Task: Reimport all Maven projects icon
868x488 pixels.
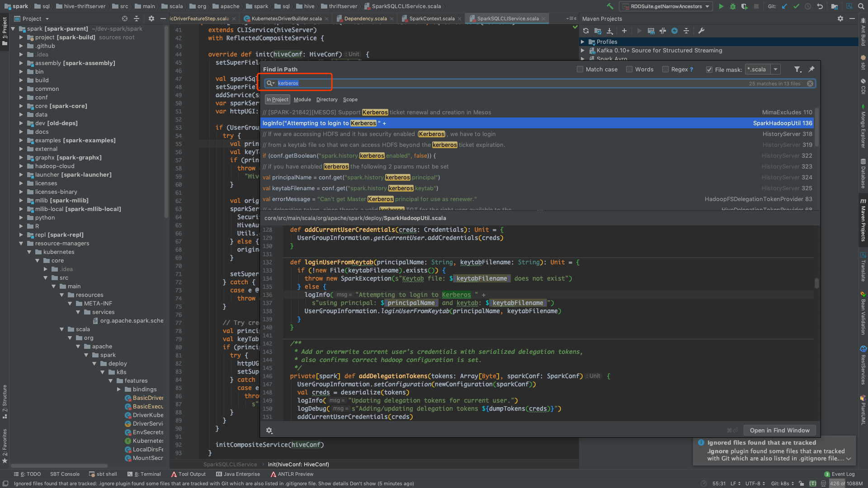Action: [586, 31]
